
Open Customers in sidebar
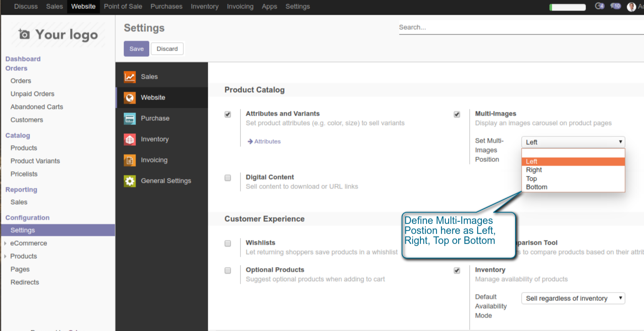coord(27,119)
